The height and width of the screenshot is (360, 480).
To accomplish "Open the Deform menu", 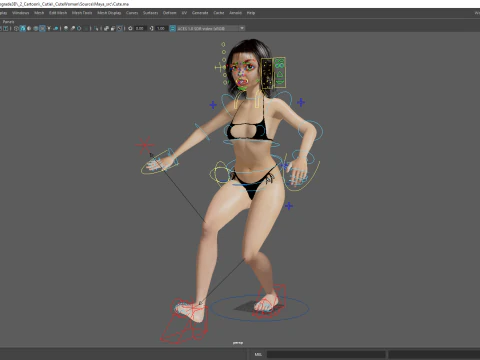I will [169, 13].
